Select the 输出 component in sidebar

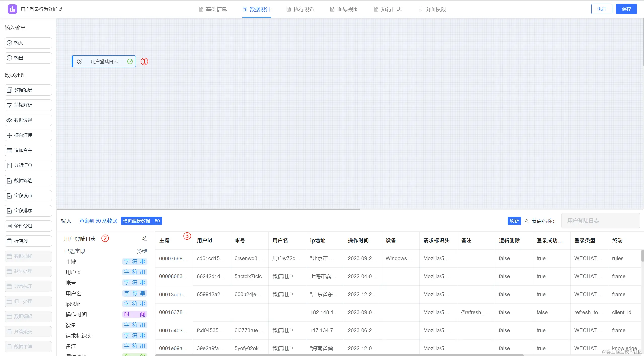click(x=28, y=58)
